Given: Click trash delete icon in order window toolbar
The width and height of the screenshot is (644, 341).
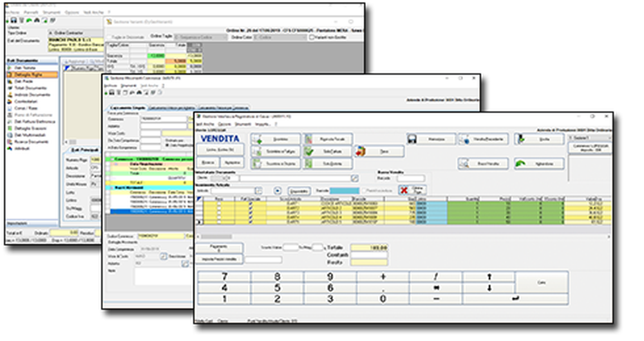Looking at the screenshot, I should 21,20.
